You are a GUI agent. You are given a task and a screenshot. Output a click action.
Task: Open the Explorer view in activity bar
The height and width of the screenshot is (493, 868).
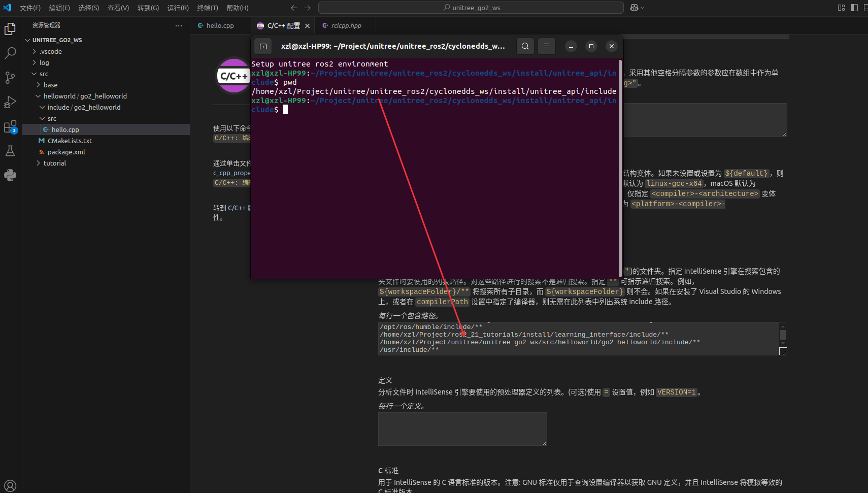coord(10,29)
